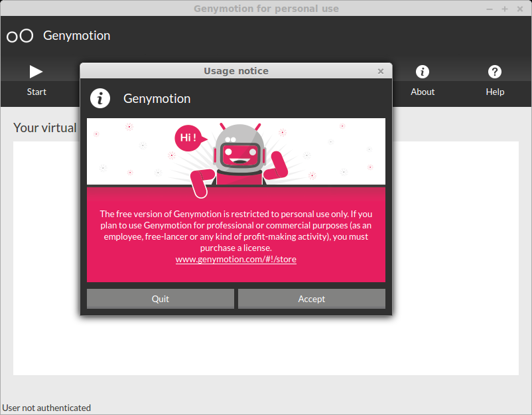Open the Help question mark icon
The height and width of the screenshot is (415, 532).
(x=495, y=72)
